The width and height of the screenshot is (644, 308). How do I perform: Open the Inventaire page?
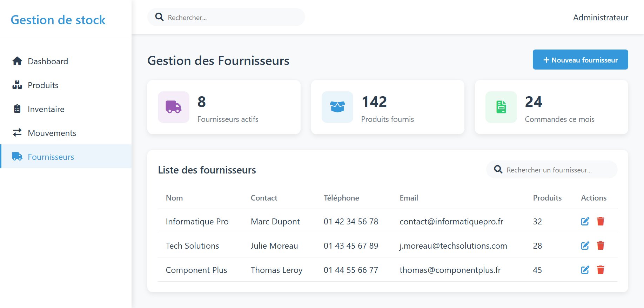tap(46, 109)
